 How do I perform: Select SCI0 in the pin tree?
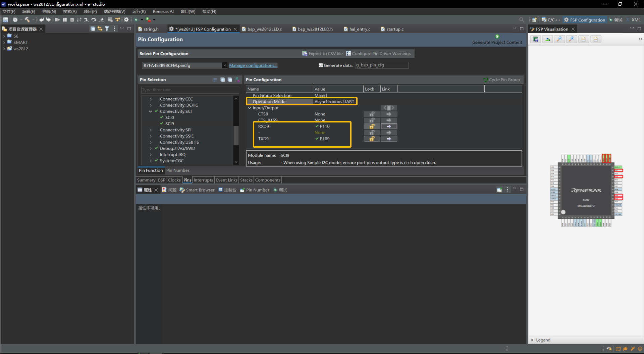pos(169,117)
